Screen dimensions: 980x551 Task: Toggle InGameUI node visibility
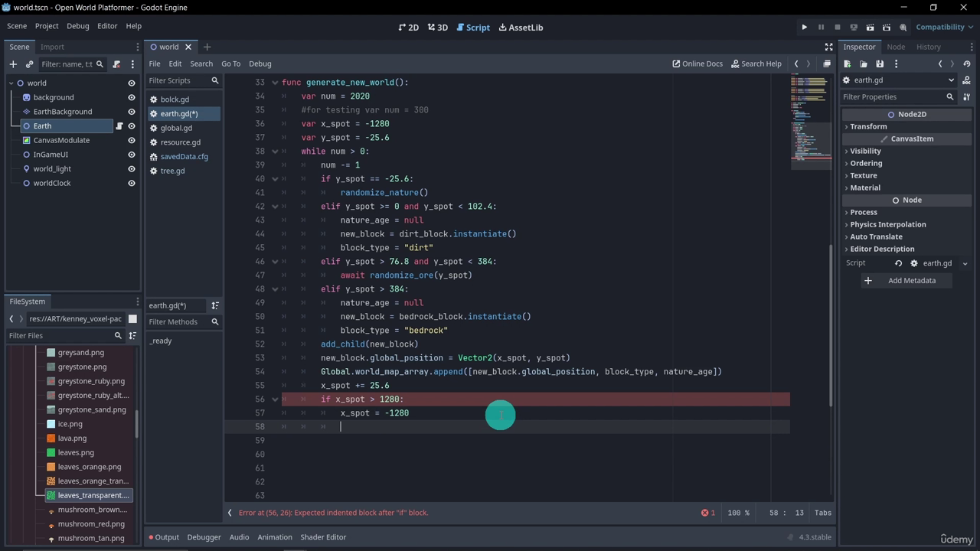(x=132, y=155)
